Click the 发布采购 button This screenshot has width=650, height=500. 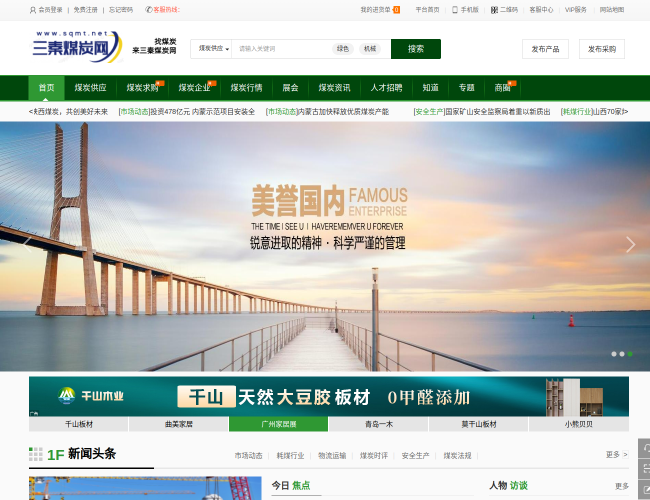[x=601, y=49]
